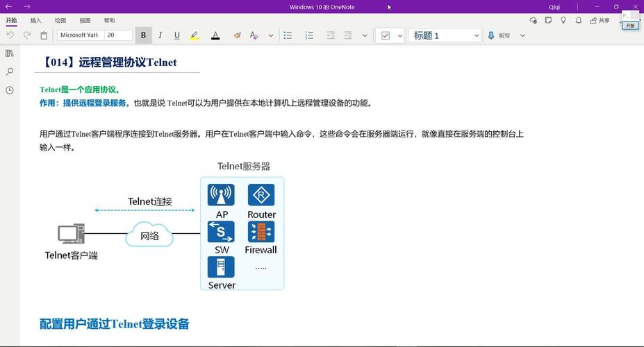Image resolution: width=644 pixels, height=347 pixels.
Task: Click the heading 配置用户通过Telnet登录设备
Action: point(114,324)
